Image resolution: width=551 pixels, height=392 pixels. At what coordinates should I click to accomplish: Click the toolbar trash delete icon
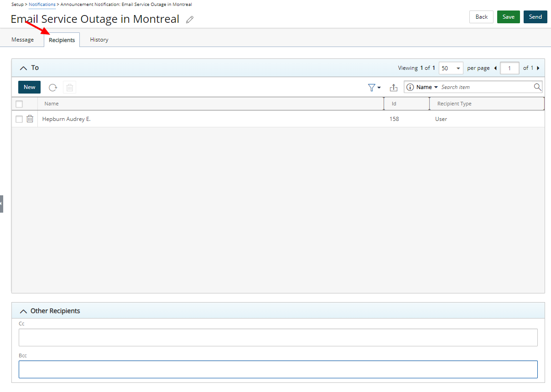70,88
